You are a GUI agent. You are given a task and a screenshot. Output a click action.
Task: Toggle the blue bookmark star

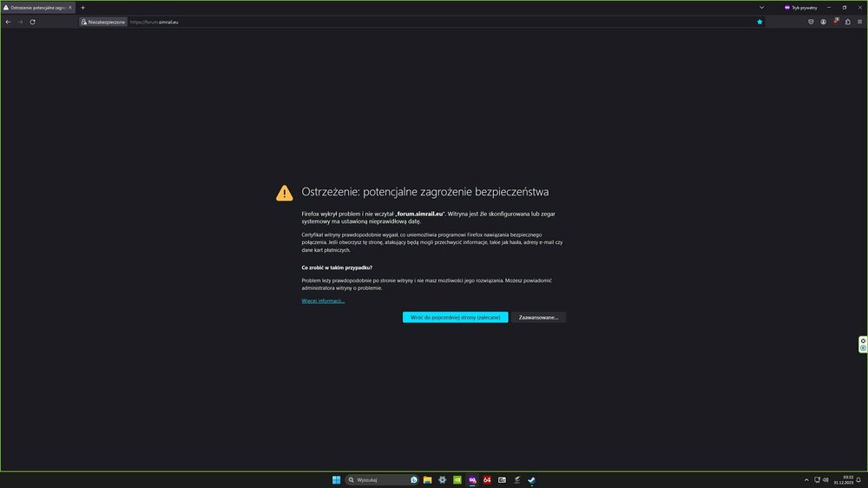click(x=759, y=23)
